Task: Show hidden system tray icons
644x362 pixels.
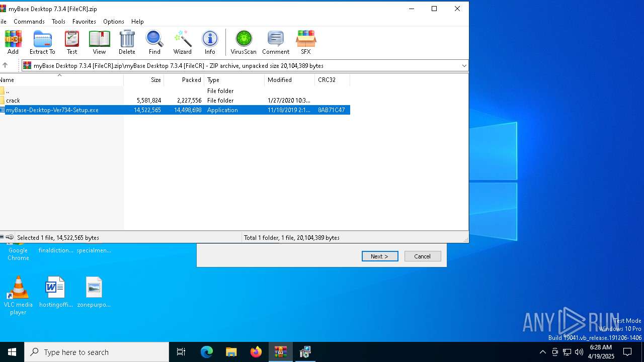Action: [x=542, y=352]
